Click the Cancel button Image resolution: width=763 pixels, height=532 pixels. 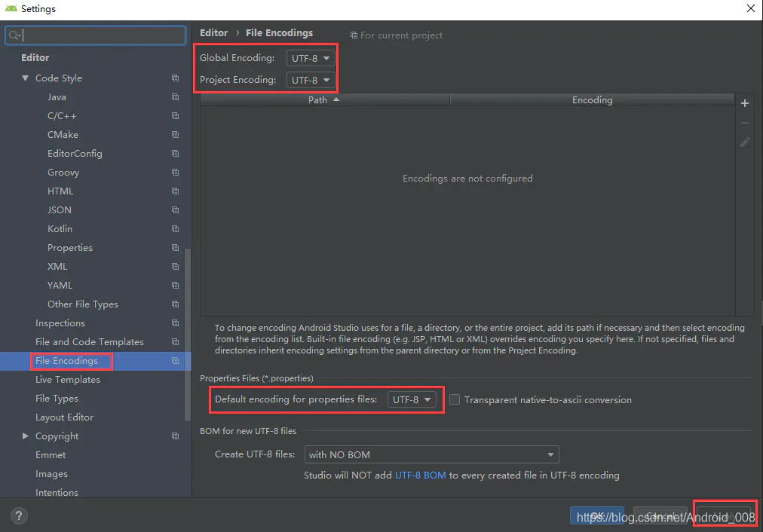pyautogui.click(x=660, y=515)
